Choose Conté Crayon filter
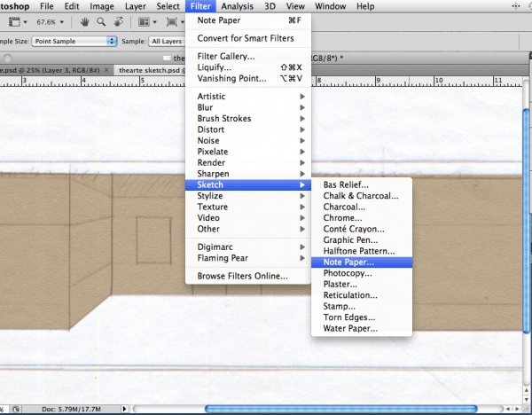 362,229
